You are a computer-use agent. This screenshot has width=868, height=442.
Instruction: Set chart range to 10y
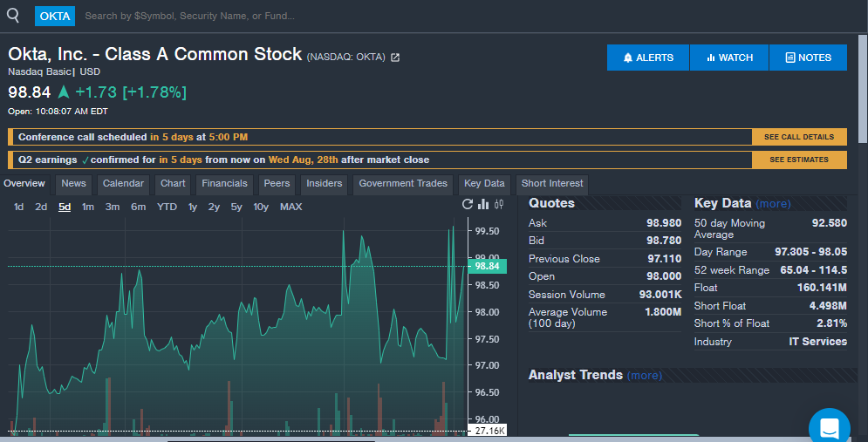261,207
